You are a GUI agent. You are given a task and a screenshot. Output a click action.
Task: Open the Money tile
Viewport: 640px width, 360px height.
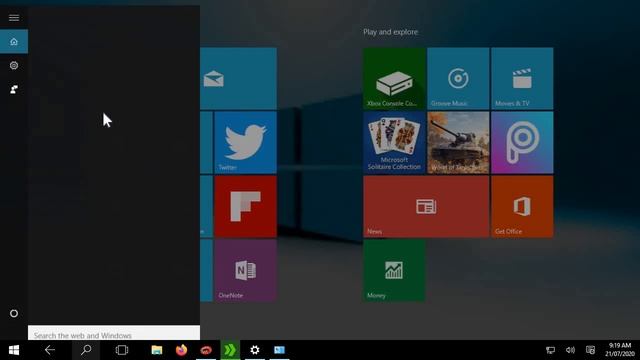(x=394, y=270)
